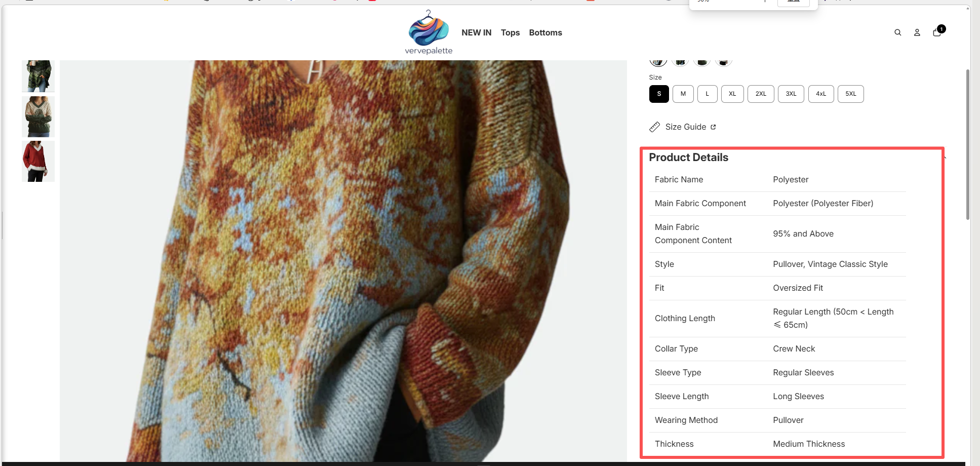Open the shopping bag cart icon
This screenshot has height=466, width=980.
(937, 32)
